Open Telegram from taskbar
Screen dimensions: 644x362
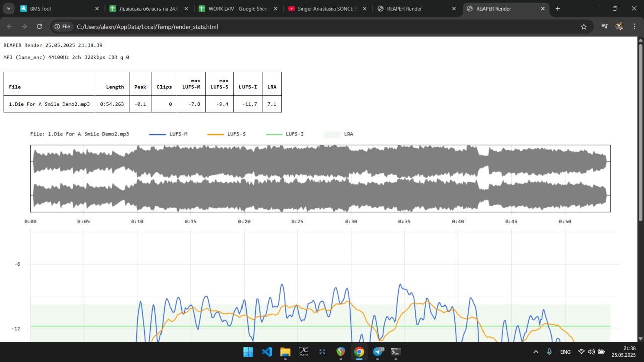click(377, 352)
